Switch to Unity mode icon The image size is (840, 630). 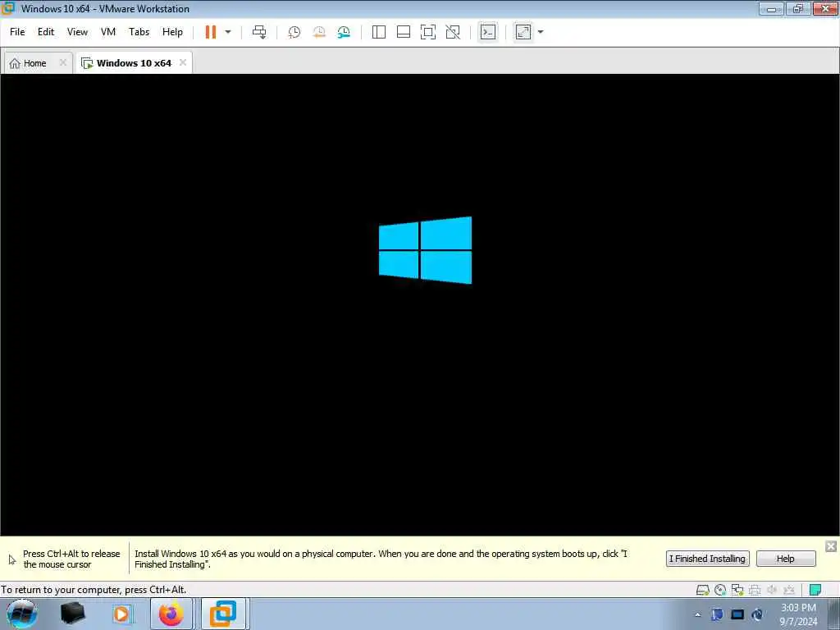pyautogui.click(x=453, y=32)
